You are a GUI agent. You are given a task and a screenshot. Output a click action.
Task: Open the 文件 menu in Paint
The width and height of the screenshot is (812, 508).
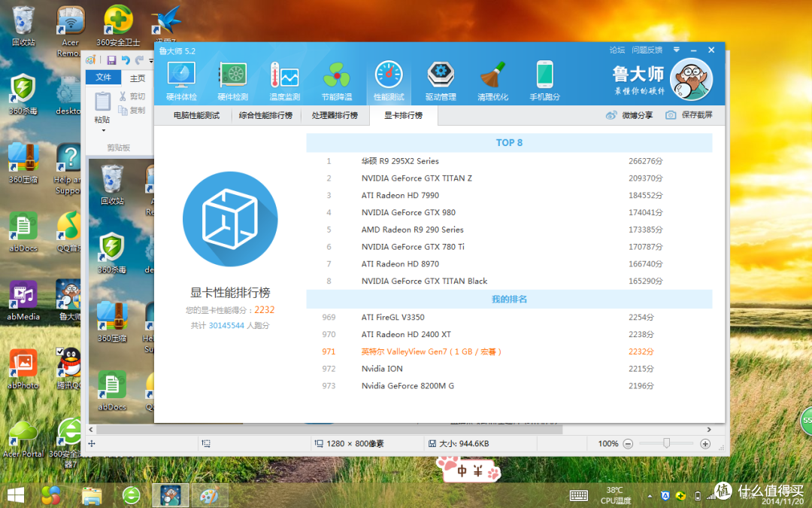[x=103, y=78]
